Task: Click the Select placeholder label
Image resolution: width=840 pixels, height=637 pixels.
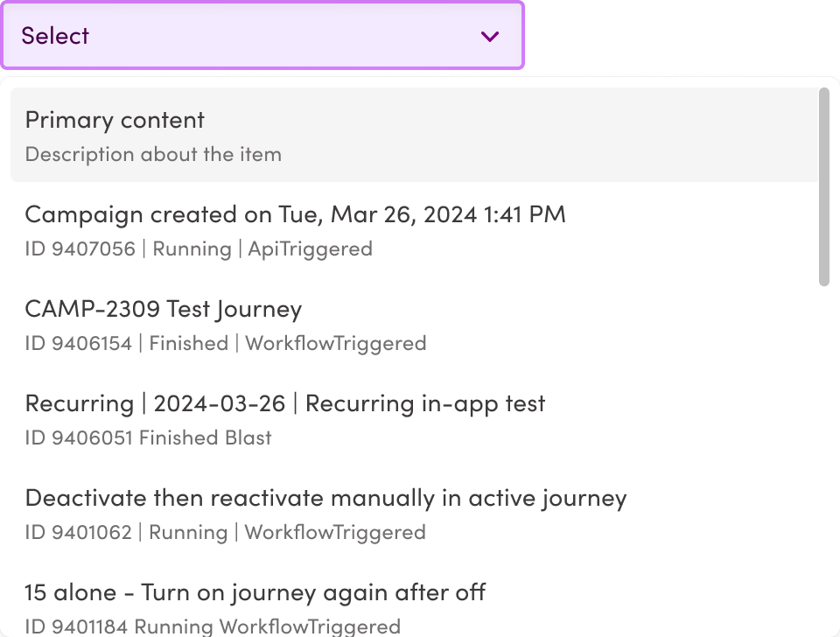Action: point(54,36)
